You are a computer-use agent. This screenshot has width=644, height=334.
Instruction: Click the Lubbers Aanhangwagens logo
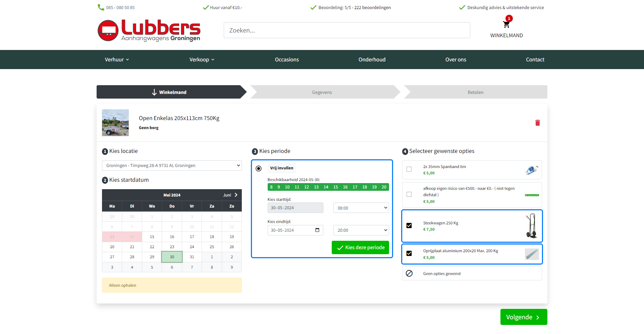coord(149,30)
